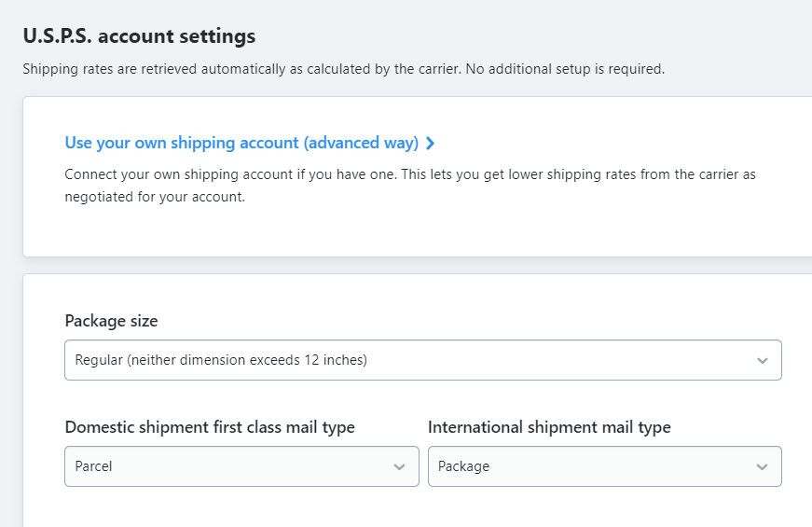Open the Package size dropdown
The width and height of the screenshot is (812, 527).
pos(422,360)
